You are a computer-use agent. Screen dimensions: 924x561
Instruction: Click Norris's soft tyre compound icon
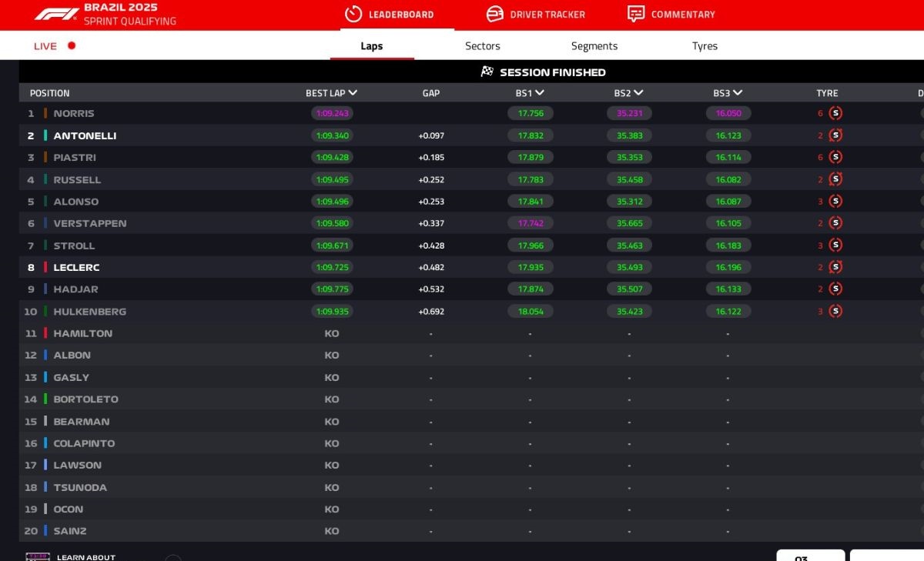[x=835, y=112]
